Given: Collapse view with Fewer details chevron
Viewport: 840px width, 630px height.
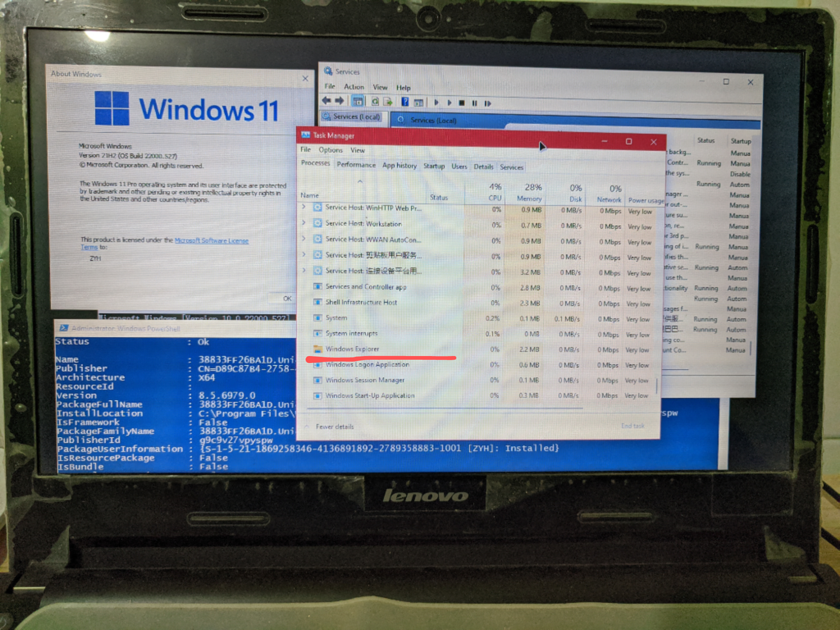Looking at the screenshot, I should click(307, 426).
